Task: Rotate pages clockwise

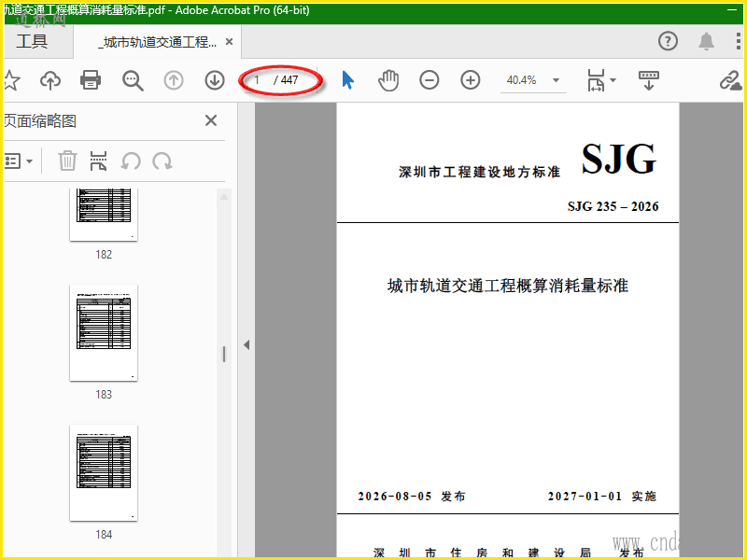Action: click(162, 161)
